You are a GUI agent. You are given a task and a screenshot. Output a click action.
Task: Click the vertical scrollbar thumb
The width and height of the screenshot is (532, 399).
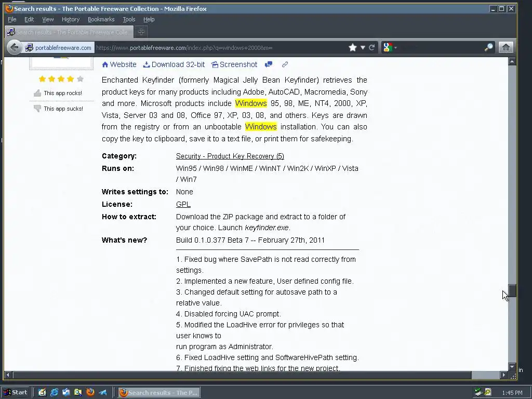(512, 291)
